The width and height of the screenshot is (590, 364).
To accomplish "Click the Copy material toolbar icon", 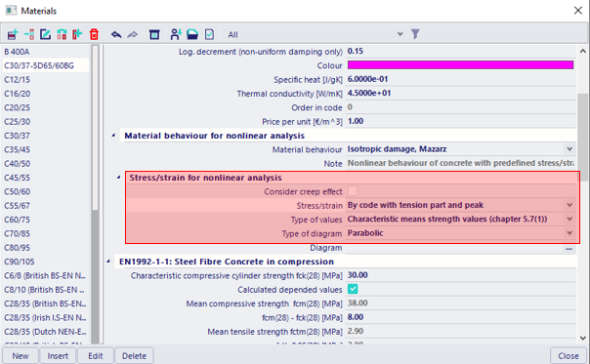I will coord(77,34).
